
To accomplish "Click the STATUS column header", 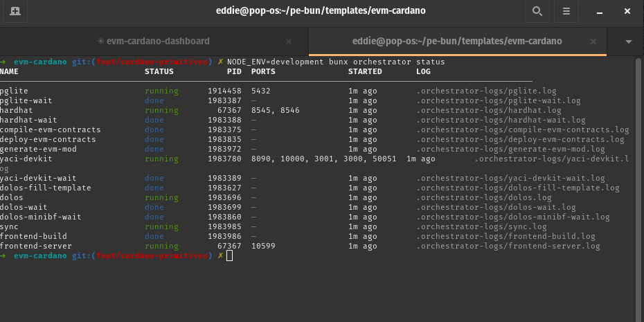I will pyautogui.click(x=159, y=71).
